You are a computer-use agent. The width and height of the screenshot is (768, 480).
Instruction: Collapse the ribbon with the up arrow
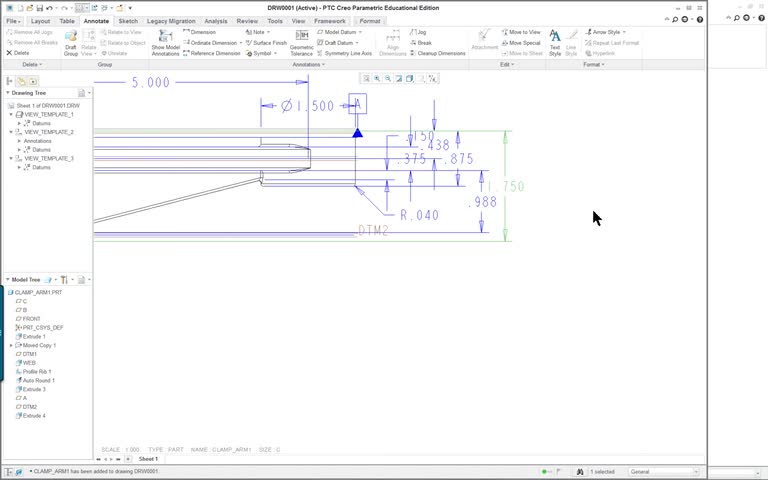[667, 20]
